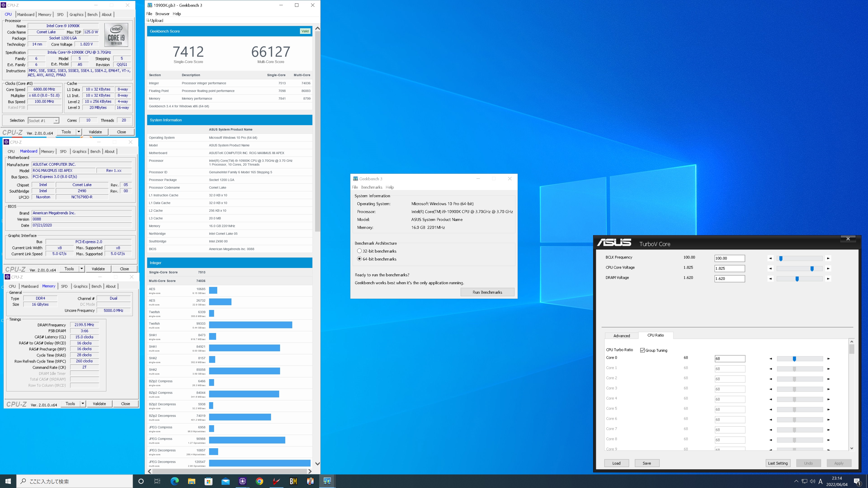The width and height of the screenshot is (868, 488).
Task: Click BCLK Frequency slider handle
Action: (x=781, y=258)
